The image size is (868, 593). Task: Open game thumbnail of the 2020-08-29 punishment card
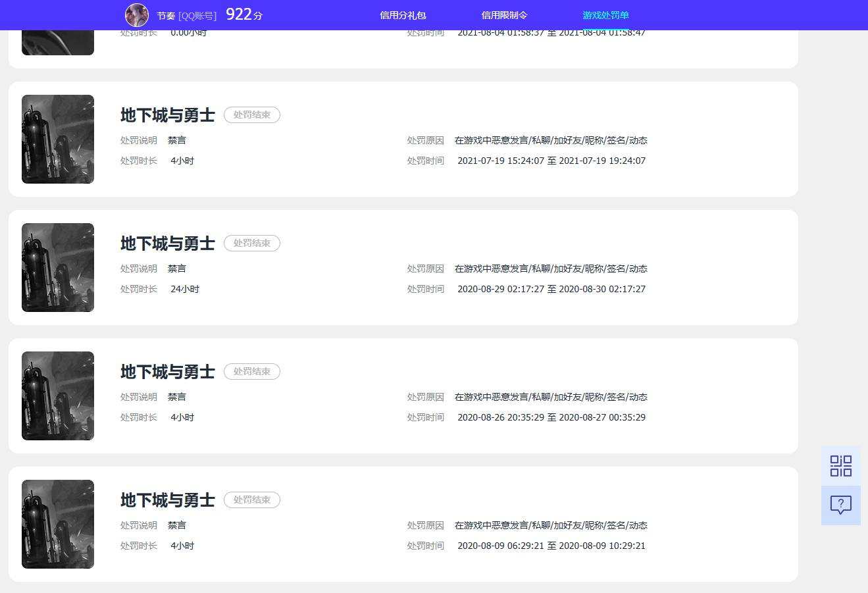pyautogui.click(x=58, y=267)
